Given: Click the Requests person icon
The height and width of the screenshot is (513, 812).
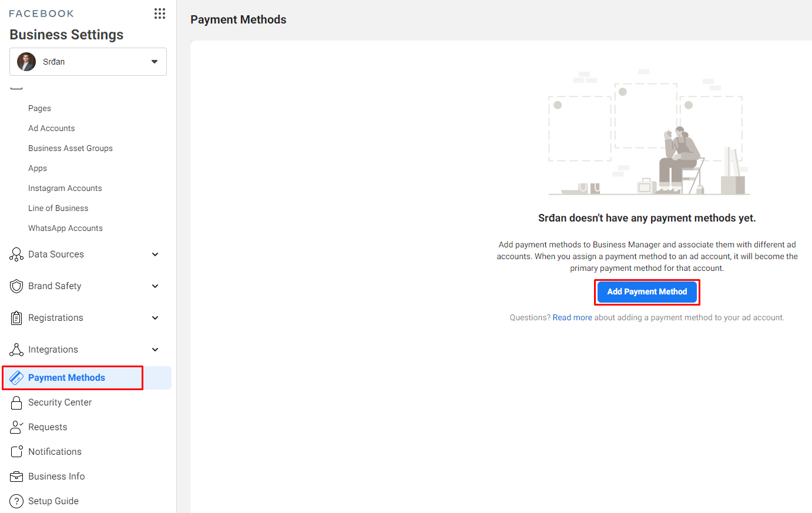Looking at the screenshot, I should (x=16, y=427).
